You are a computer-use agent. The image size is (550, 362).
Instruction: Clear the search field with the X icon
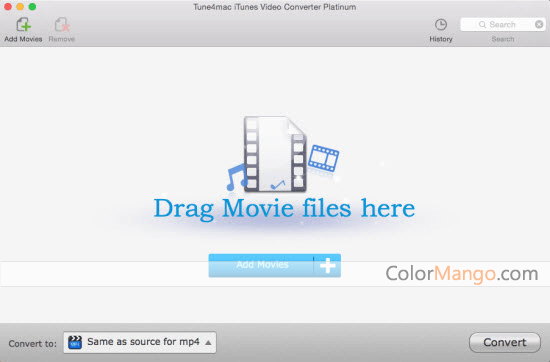point(539,24)
